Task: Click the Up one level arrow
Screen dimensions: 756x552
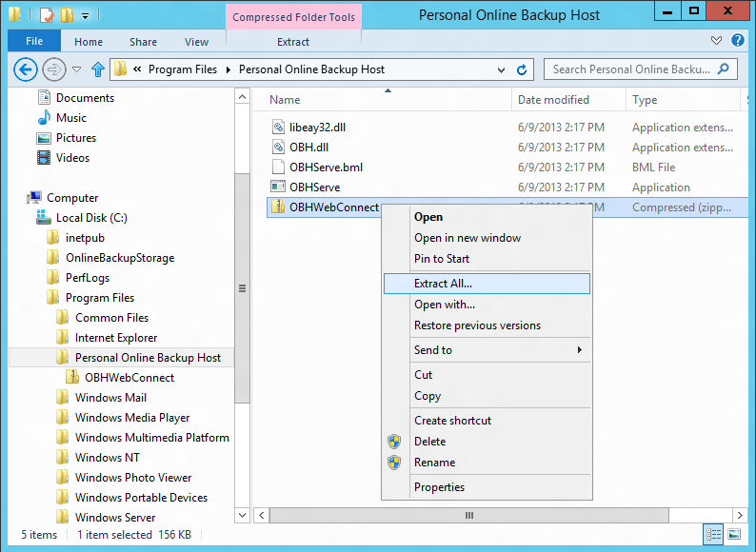Action: tap(98, 69)
